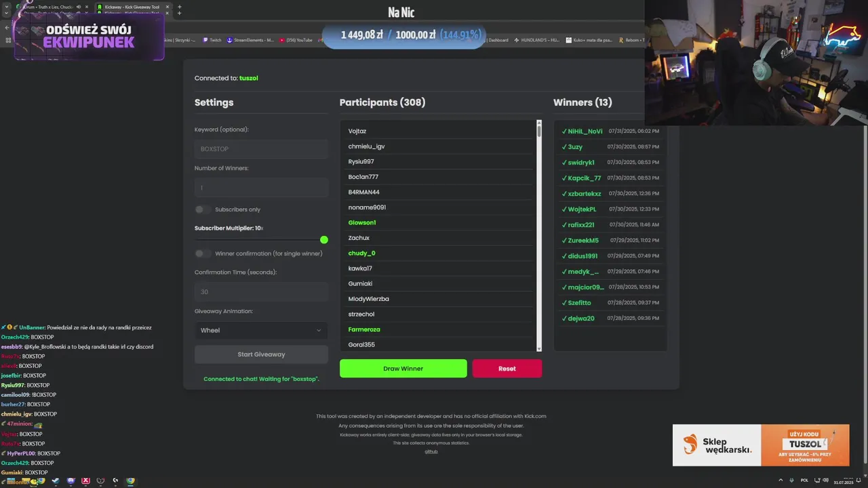Click the participants list scroll-down arrow
868x488 pixels.
click(539, 348)
